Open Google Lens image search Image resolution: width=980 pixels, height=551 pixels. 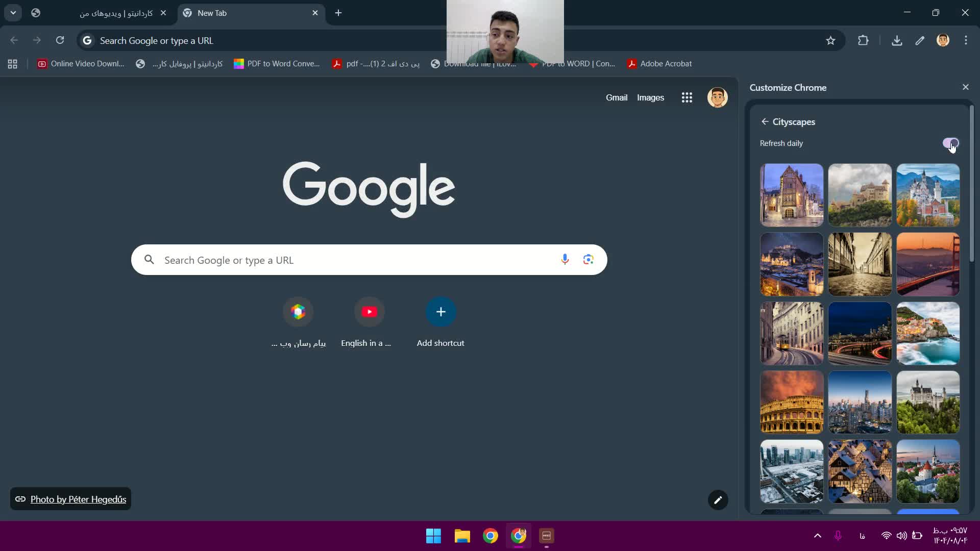click(588, 260)
